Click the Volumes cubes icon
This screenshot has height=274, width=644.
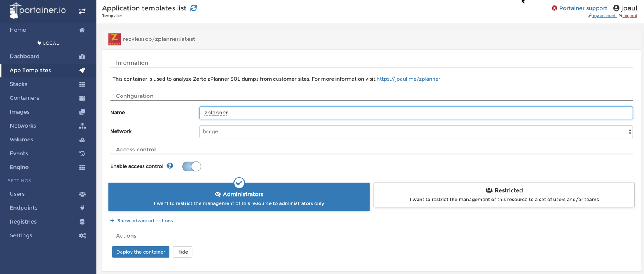[82, 140]
